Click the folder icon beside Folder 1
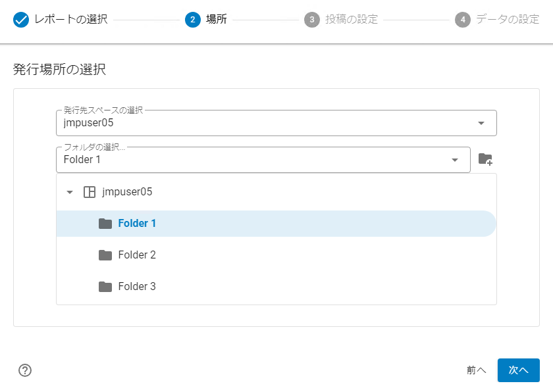 [x=106, y=223]
